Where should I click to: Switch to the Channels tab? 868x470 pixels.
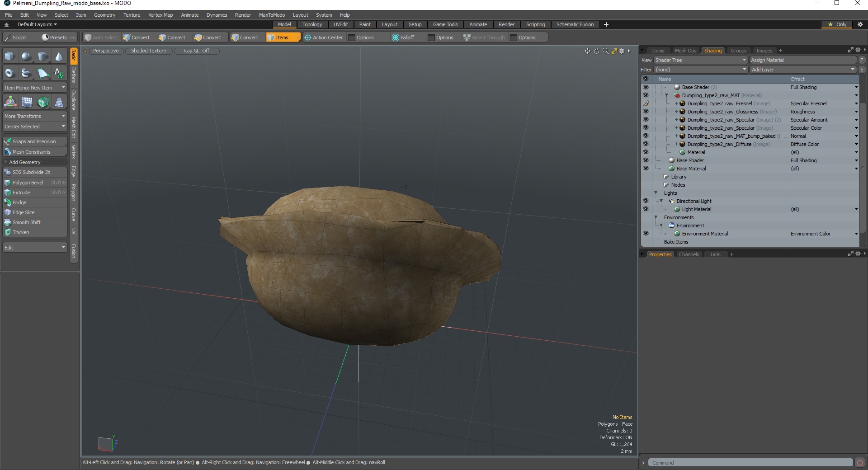(689, 254)
